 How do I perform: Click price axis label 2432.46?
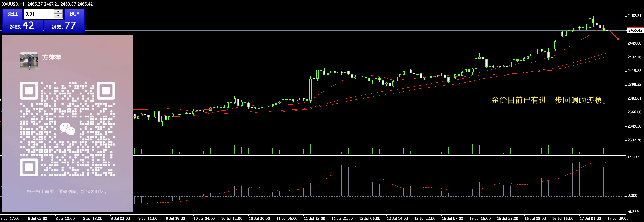tap(635, 57)
